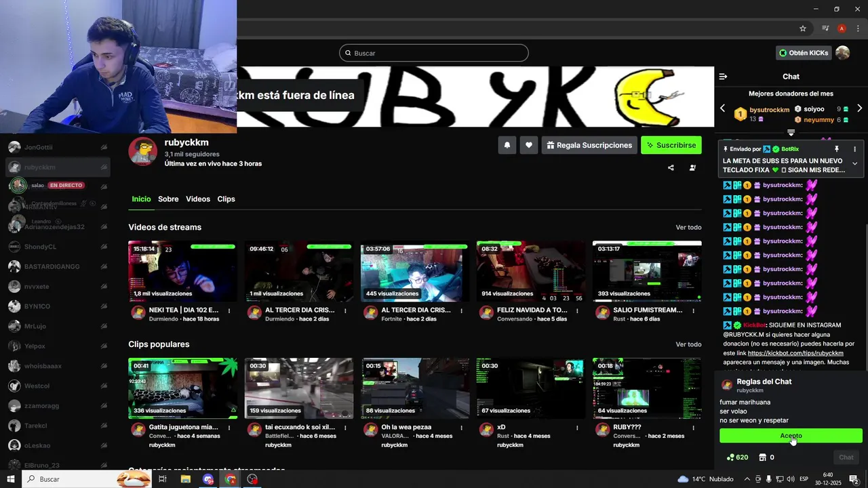868x488 pixels.
Task: Open the pinned message three-dot menu
Action: pyautogui.click(x=854, y=149)
